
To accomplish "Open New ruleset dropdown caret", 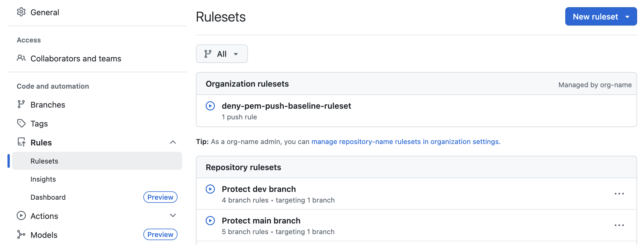I will click(628, 17).
